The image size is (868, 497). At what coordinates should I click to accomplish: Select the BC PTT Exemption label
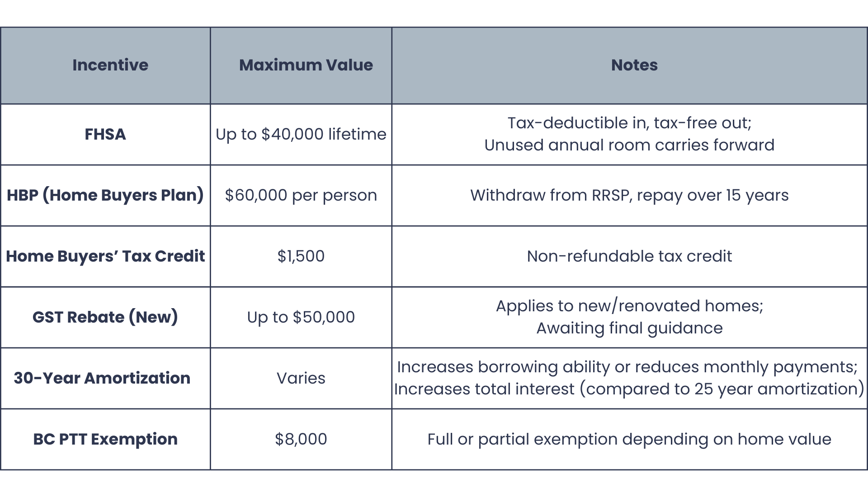[105, 439]
